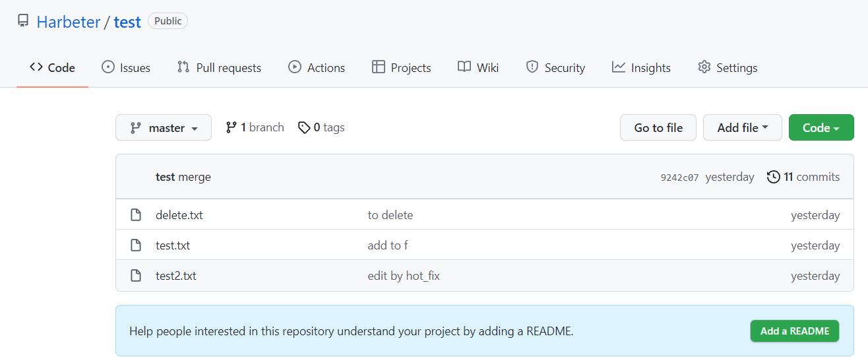View the Insights tab

pyautogui.click(x=641, y=67)
